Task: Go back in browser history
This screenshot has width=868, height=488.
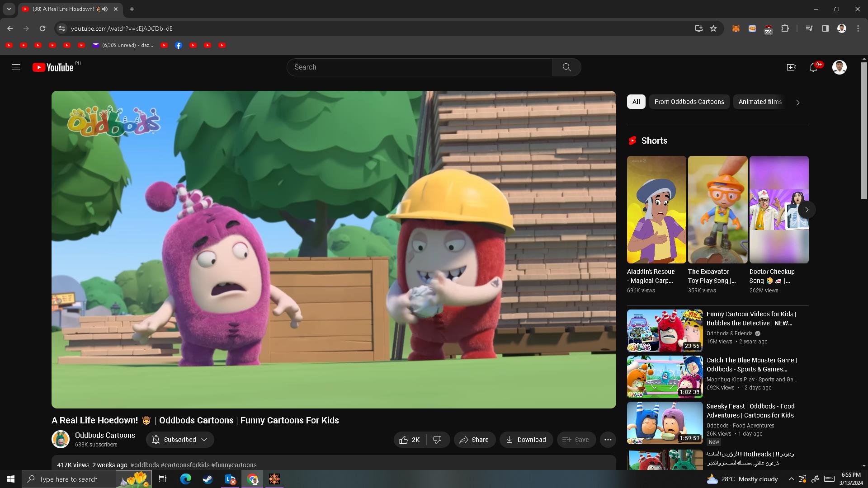Action: (10, 28)
